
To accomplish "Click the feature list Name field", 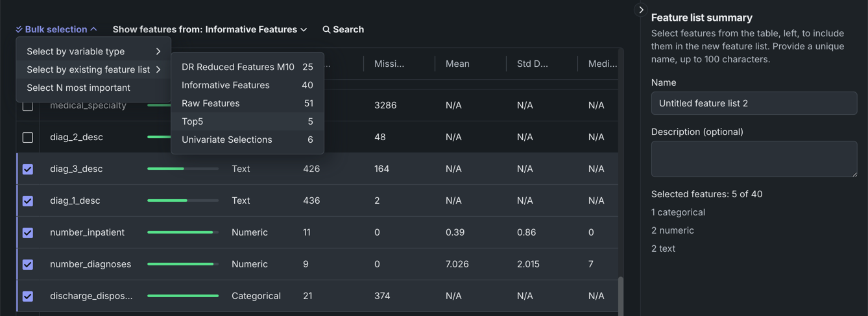I will click(754, 103).
